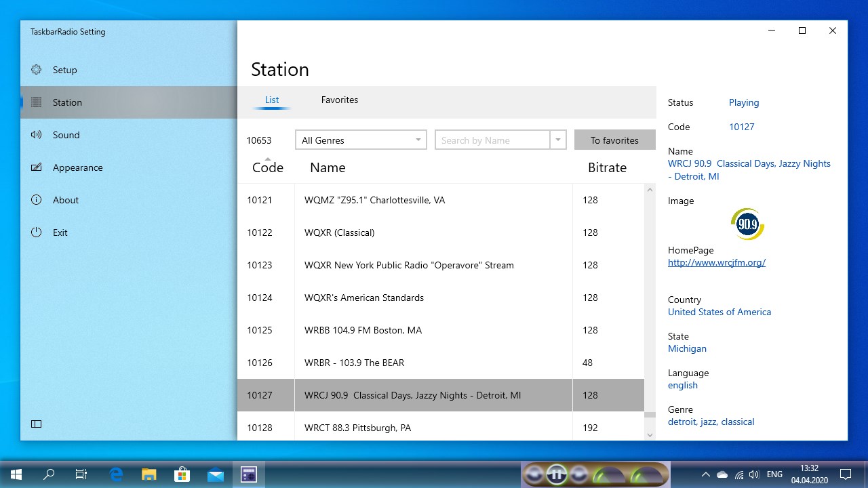Click previous station button on taskbar radio
This screenshot has height=488, width=868.
click(x=534, y=474)
